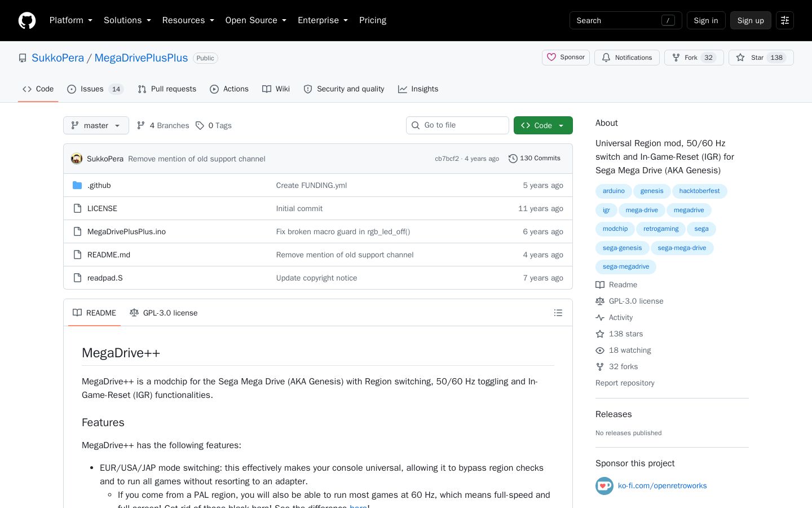Click the arduino topic tag

tap(614, 191)
